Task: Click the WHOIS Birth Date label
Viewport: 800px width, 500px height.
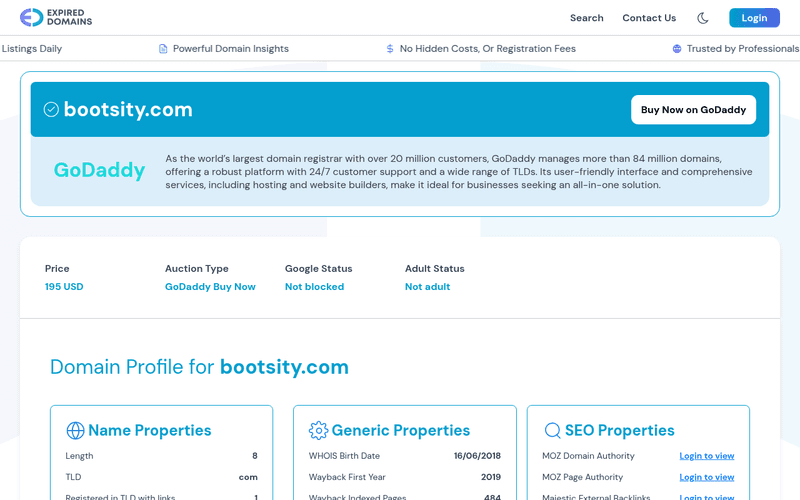Action: [344, 456]
